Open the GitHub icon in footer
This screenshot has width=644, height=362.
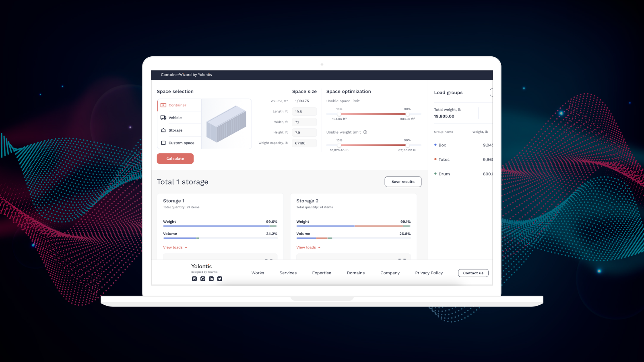point(203,279)
